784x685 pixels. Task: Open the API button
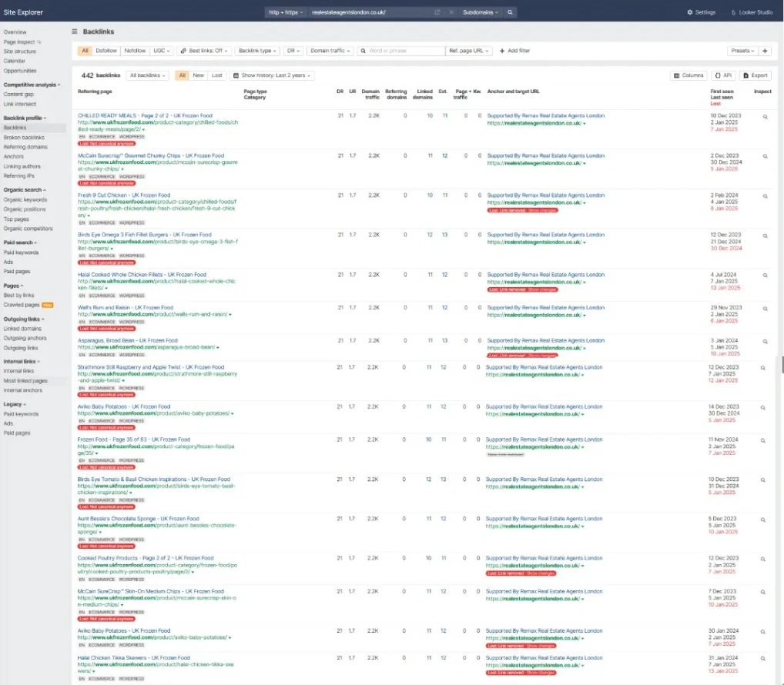pyautogui.click(x=723, y=75)
